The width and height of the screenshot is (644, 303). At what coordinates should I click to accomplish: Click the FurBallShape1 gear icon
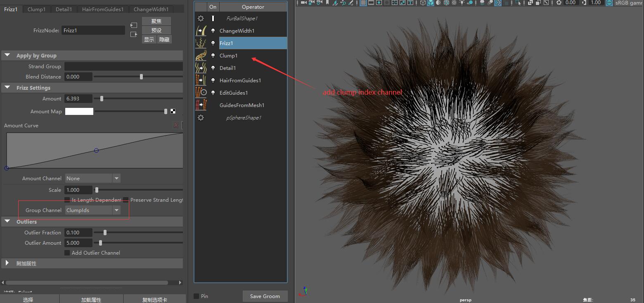(x=201, y=19)
